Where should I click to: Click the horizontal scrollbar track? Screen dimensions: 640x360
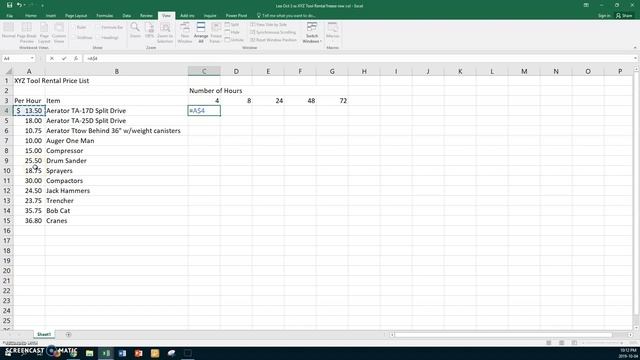click(x=511, y=335)
